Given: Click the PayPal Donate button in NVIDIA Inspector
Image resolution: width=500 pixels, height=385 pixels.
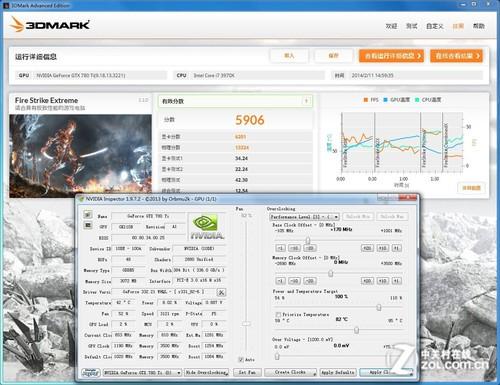Looking at the screenshot, I should click(90, 372).
